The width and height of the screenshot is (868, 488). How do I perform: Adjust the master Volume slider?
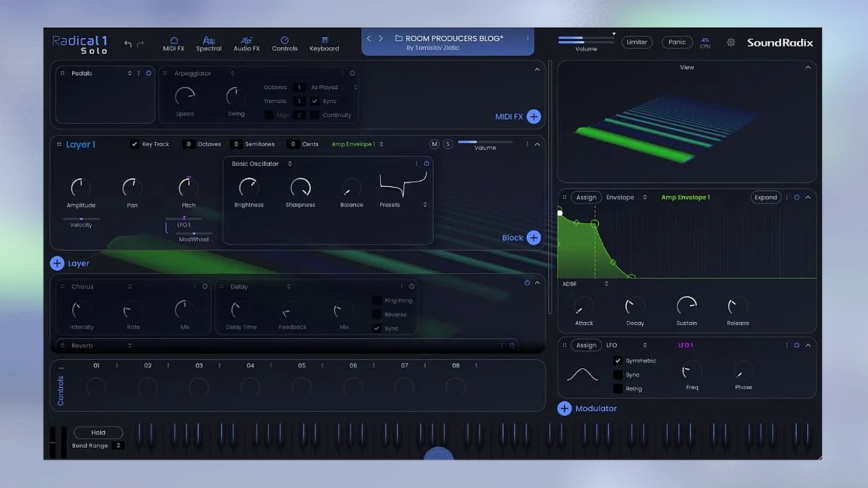pyautogui.click(x=586, y=40)
